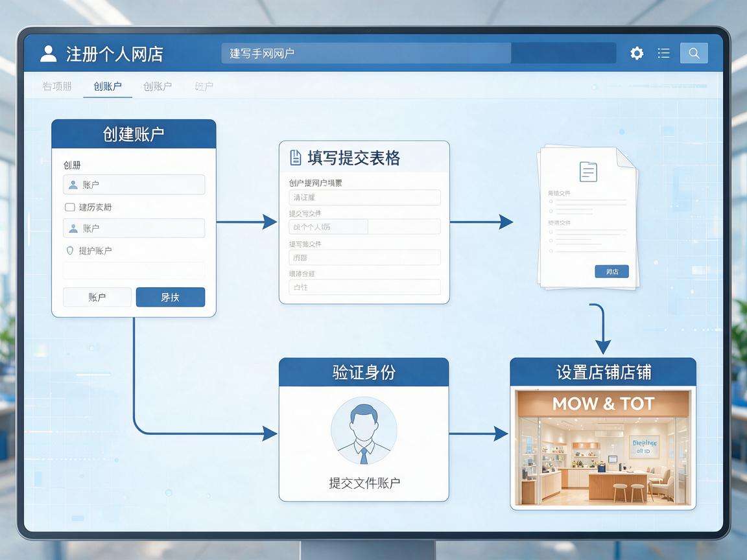
Task: Click the second 账户 input field
Action: (x=134, y=228)
